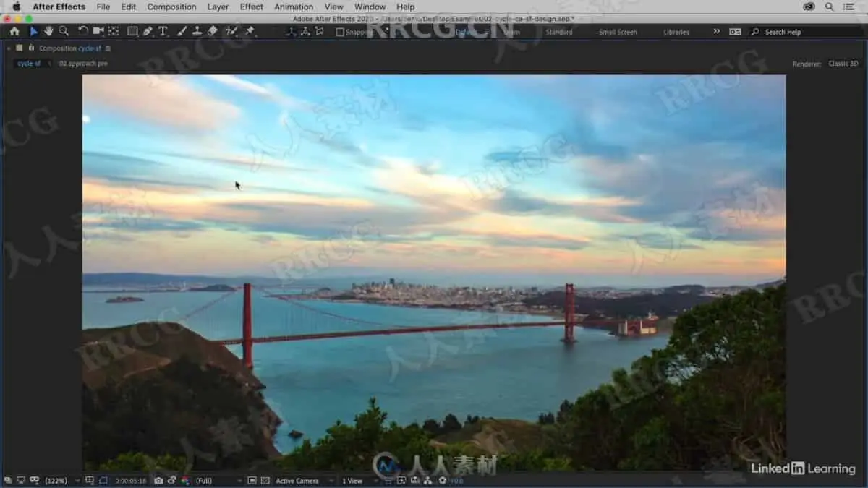The width and height of the screenshot is (868, 488).
Task: Switch to the Small Screen workspace
Action: [618, 32]
